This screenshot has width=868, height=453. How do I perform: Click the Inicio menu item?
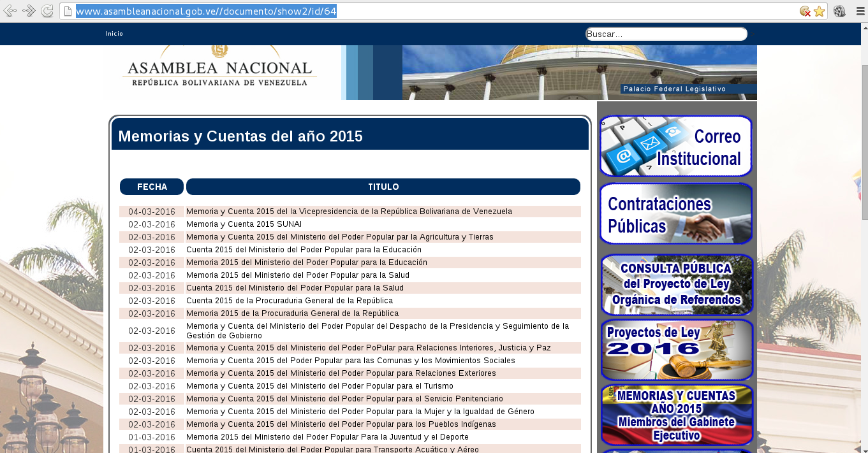coord(115,34)
